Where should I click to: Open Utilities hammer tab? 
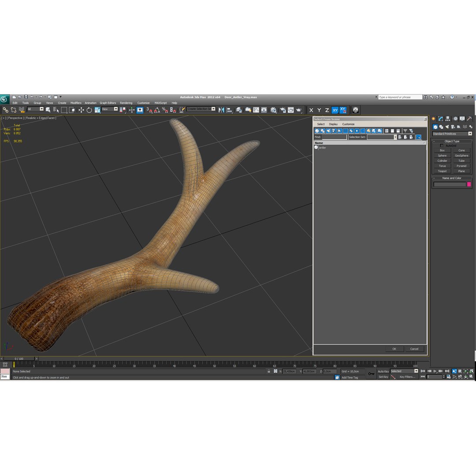[x=469, y=119]
